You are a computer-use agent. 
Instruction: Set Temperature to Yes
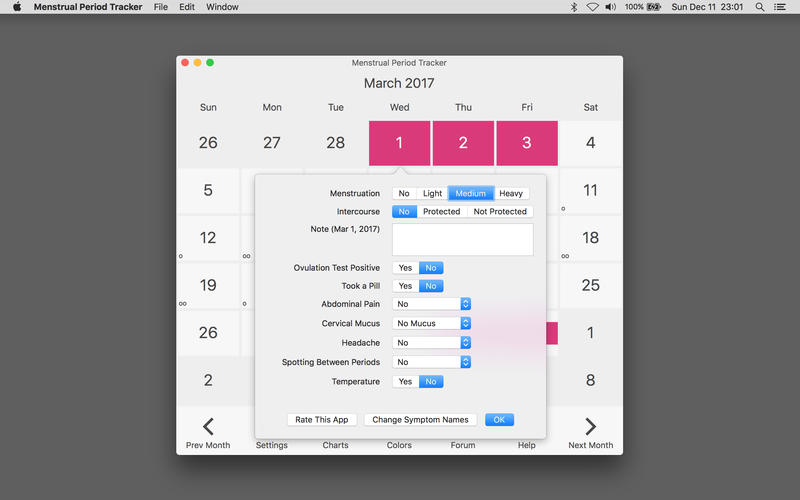tap(405, 382)
